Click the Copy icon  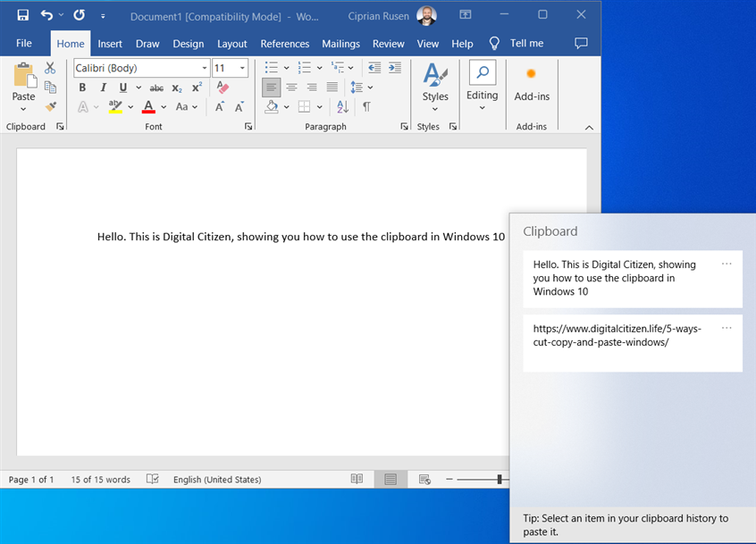(50, 88)
